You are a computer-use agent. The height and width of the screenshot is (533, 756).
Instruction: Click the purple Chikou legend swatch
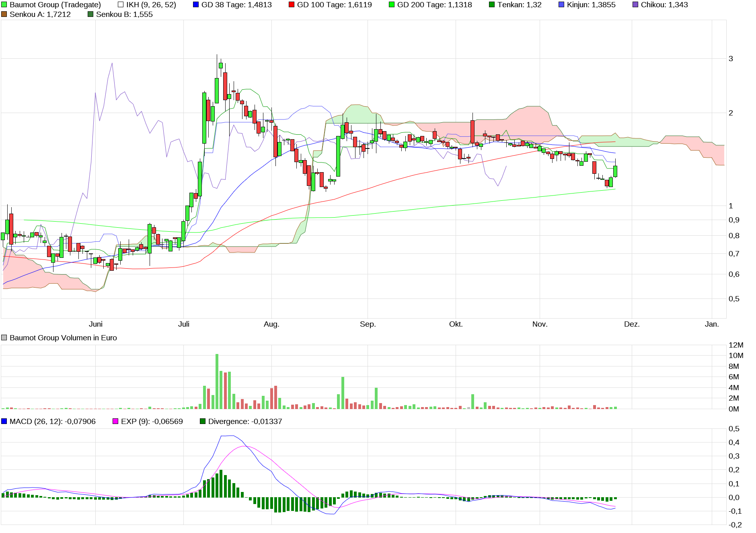click(x=635, y=5)
